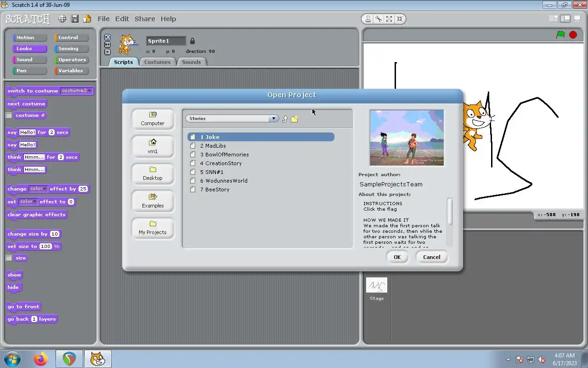The width and height of the screenshot is (588, 368).
Task: Set rotation style to don't rotate
Action: click(107, 52)
